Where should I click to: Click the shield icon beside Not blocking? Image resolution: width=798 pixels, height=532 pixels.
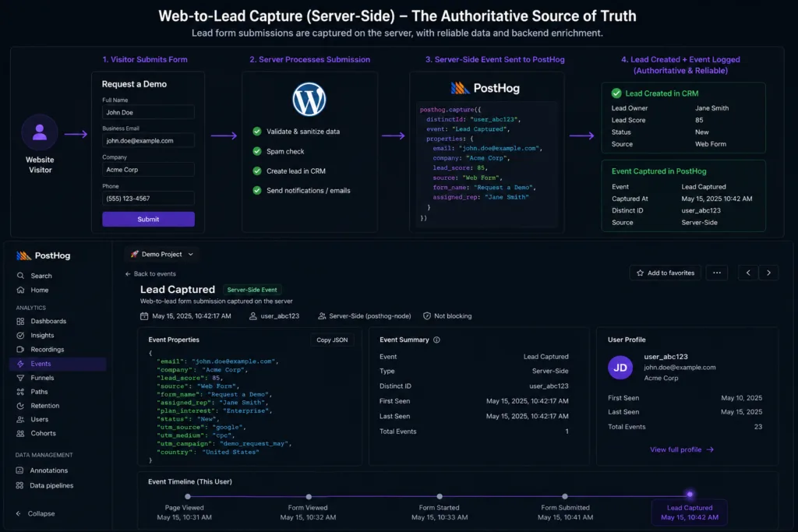(427, 315)
